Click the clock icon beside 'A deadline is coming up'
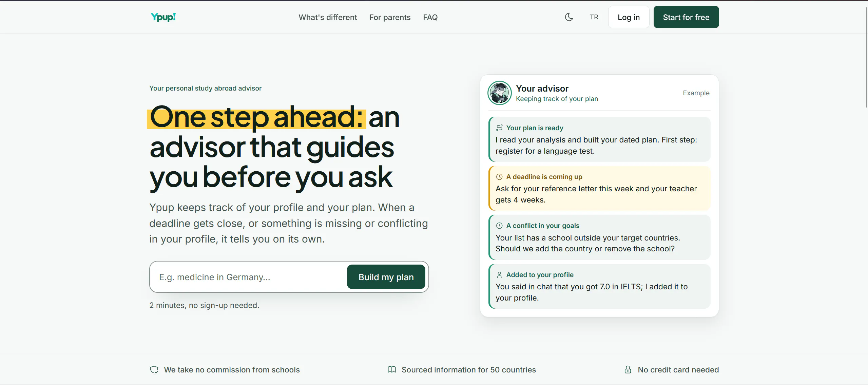The width and height of the screenshot is (868, 385). coord(499,177)
